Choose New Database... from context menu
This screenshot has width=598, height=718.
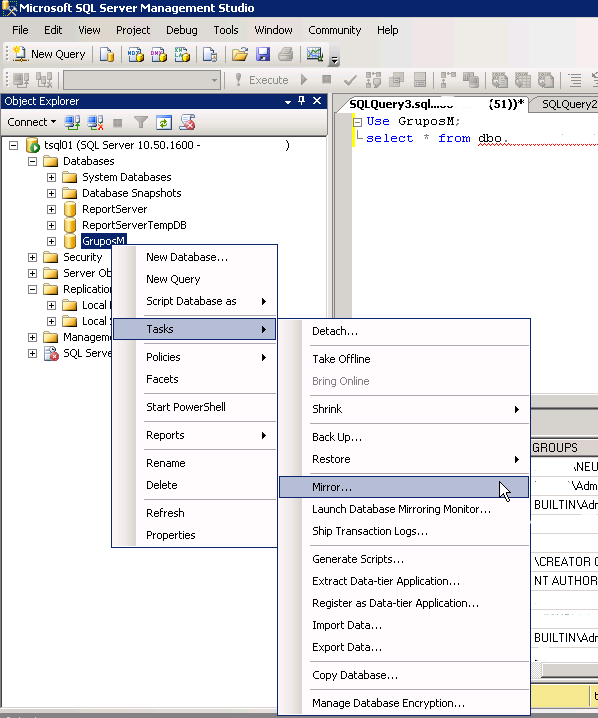pos(195,257)
